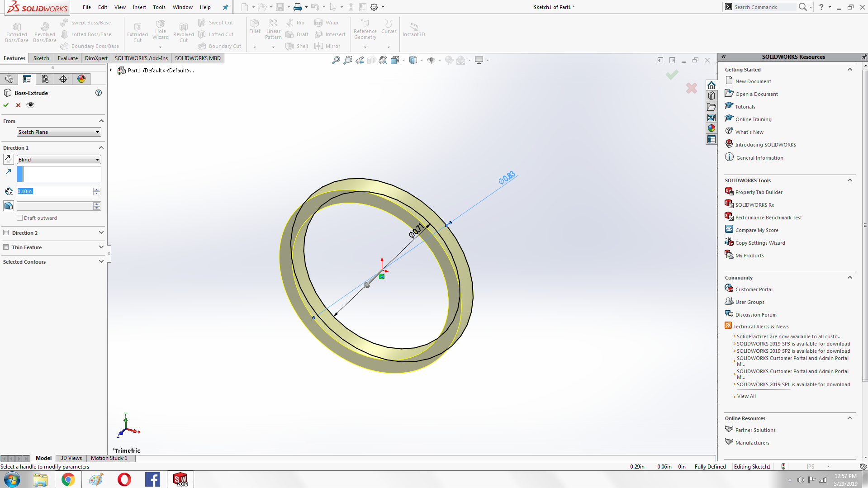Collapse the From section

[101, 121]
